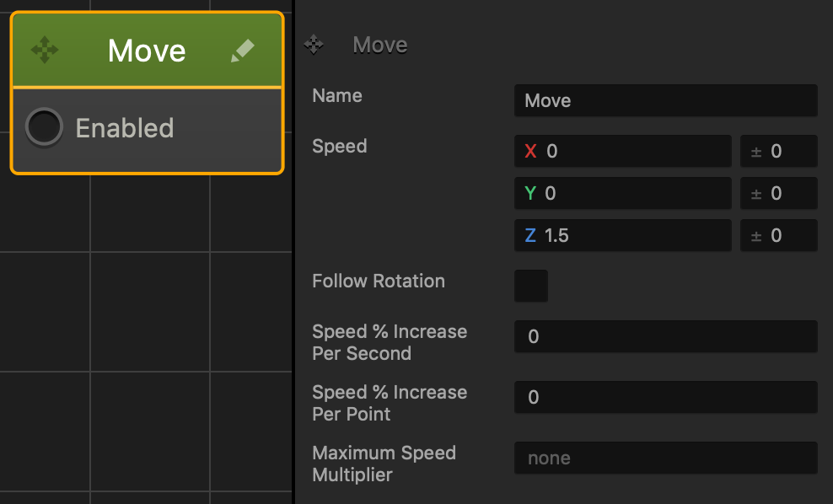Screen dimensions: 833x504
Task: Click the X speed variance field
Action: click(779, 151)
